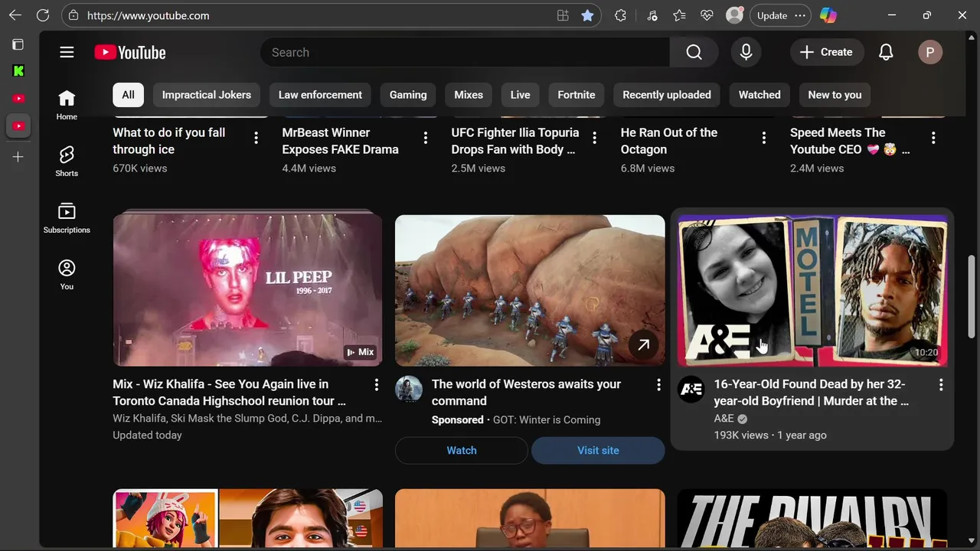Click the favorite star in address bar
980x551 pixels.
click(587, 15)
